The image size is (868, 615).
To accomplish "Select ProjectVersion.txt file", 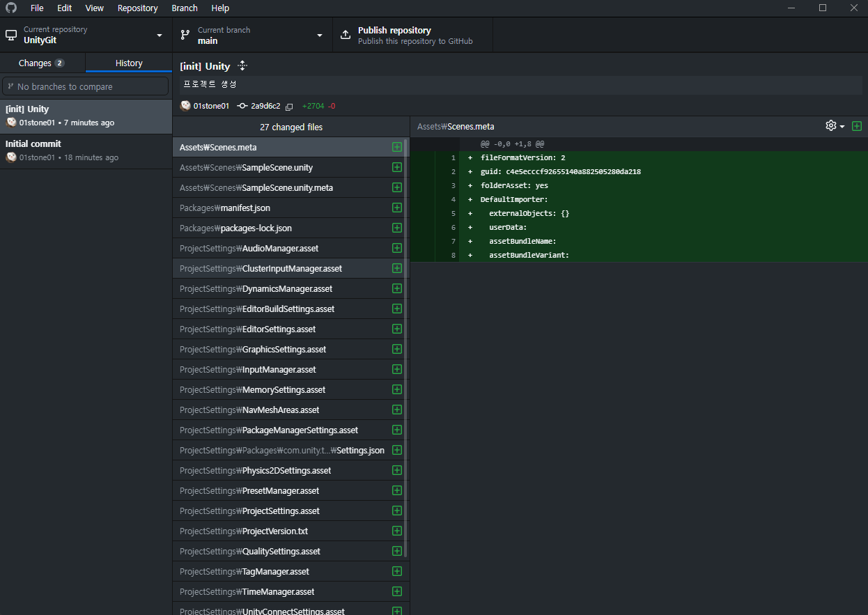I will [290, 531].
